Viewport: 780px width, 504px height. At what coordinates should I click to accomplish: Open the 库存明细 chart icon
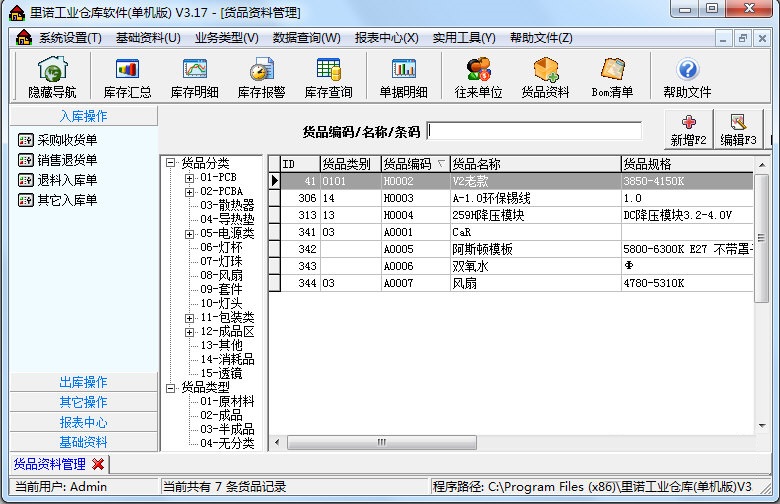[195, 77]
